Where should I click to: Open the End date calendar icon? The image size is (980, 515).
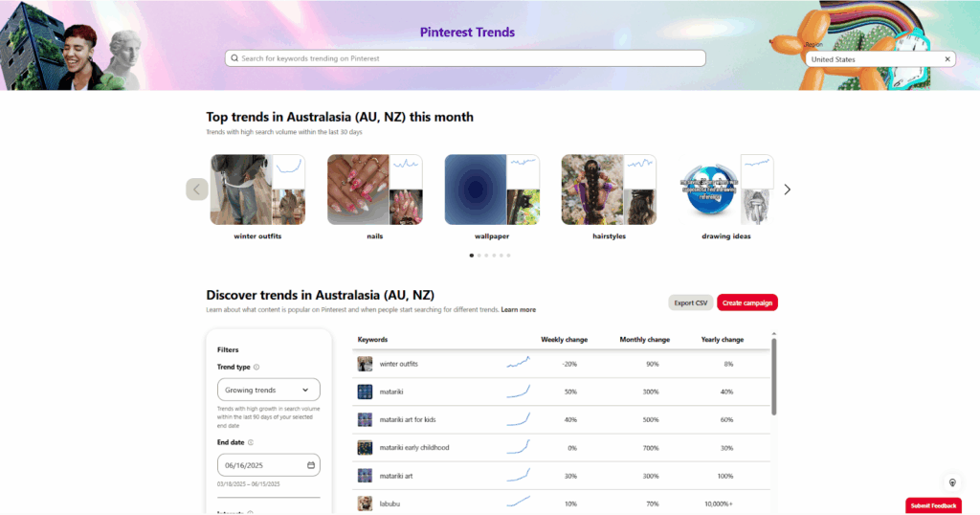coord(311,465)
